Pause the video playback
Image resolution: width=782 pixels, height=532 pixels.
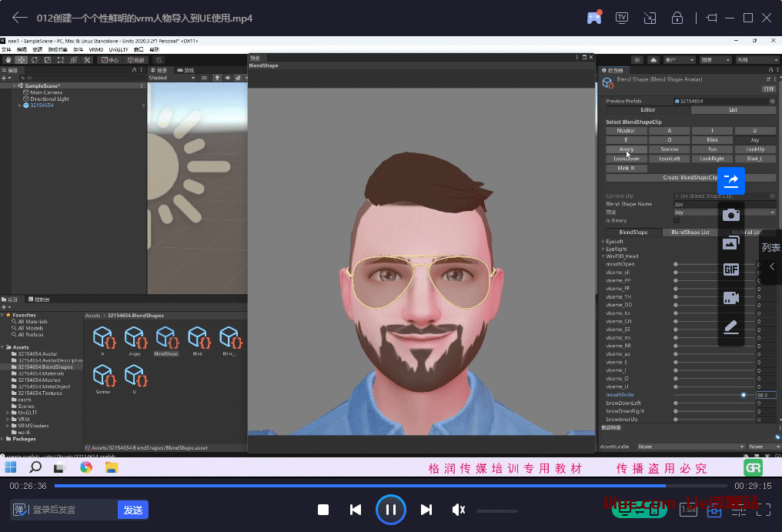click(390, 510)
